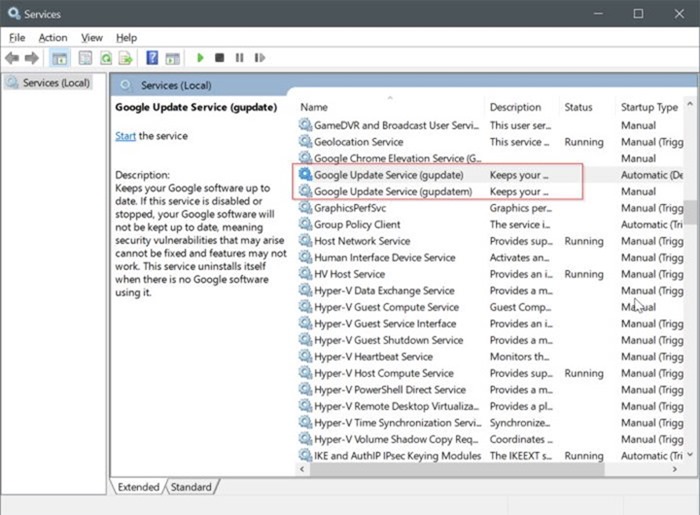
Task: Click the Services icon in the title bar
Action: [x=14, y=13]
